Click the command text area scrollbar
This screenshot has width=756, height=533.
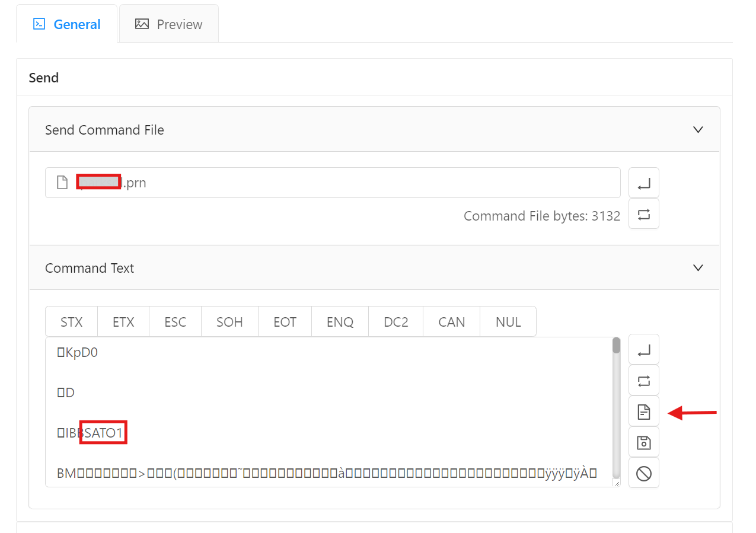coord(616,409)
